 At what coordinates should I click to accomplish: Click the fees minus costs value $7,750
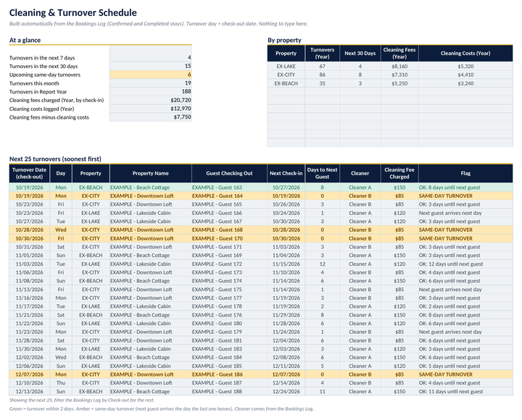tap(151, 117)
